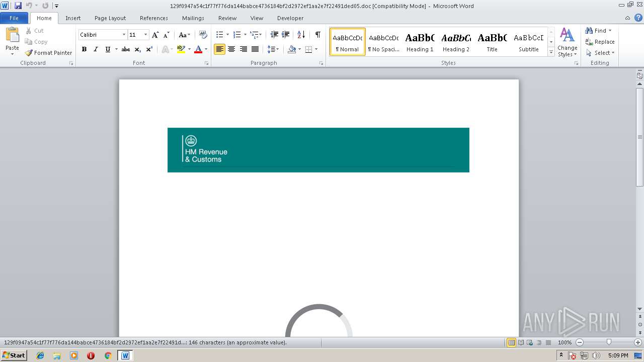The width and height of the screenshot is (644, 362).
Task: Click the Save icon in Quick Access Toolbar
Action: click(x=18, y=6)
